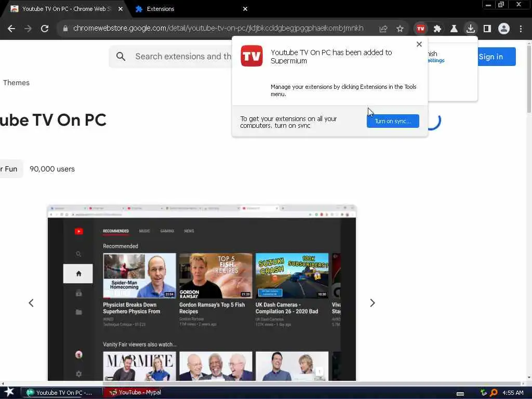532x399 pixels.
Task: Click the share page icon in the address bar
Action: 383,29
